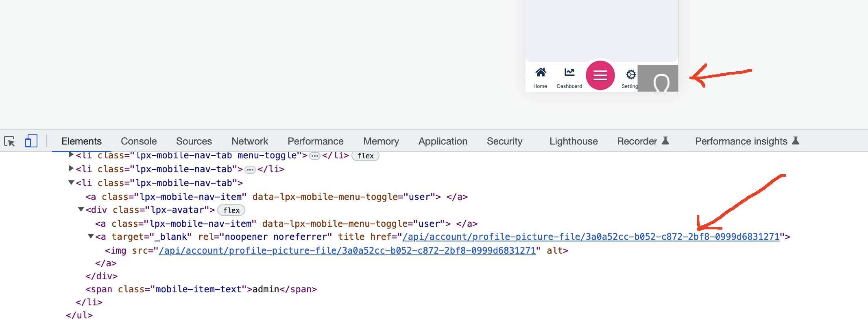This screenshot has height=320, width=868.
Task: Click the ellipsis in collapsed lpx-mobile-nav-tab
Action: coord(250,170)
